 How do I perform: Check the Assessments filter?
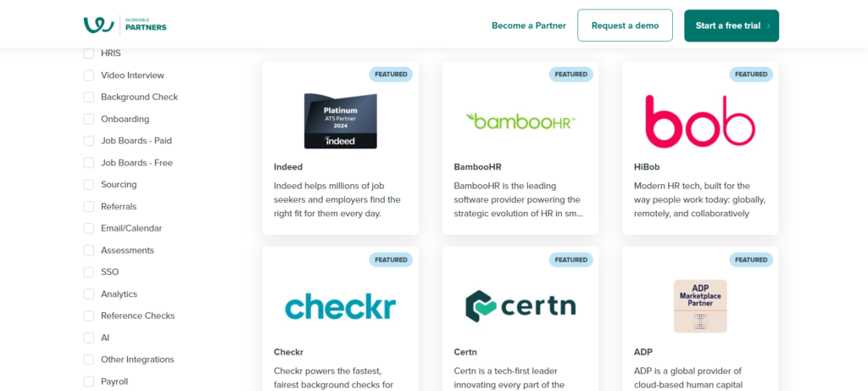point(88,250)
